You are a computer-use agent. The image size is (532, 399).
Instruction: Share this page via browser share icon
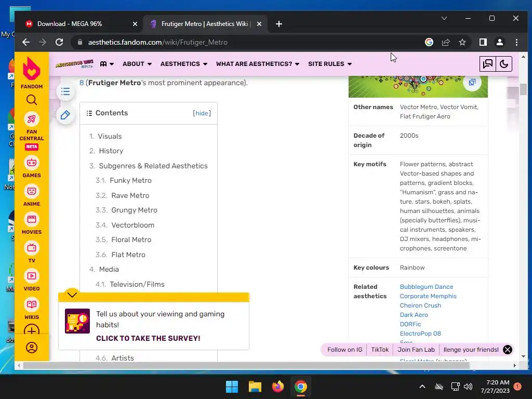[x=445, y=42]
